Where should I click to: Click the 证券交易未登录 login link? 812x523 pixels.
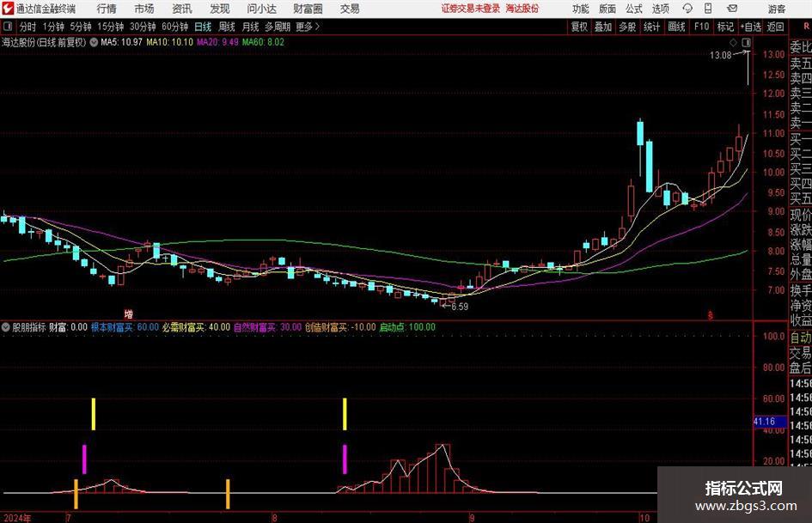coord(471,9)
